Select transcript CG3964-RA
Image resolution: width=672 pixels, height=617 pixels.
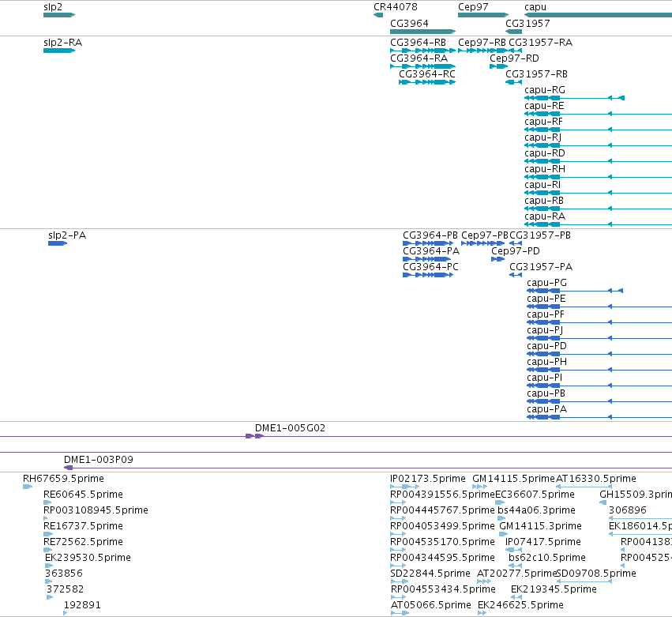coord(422,66)
